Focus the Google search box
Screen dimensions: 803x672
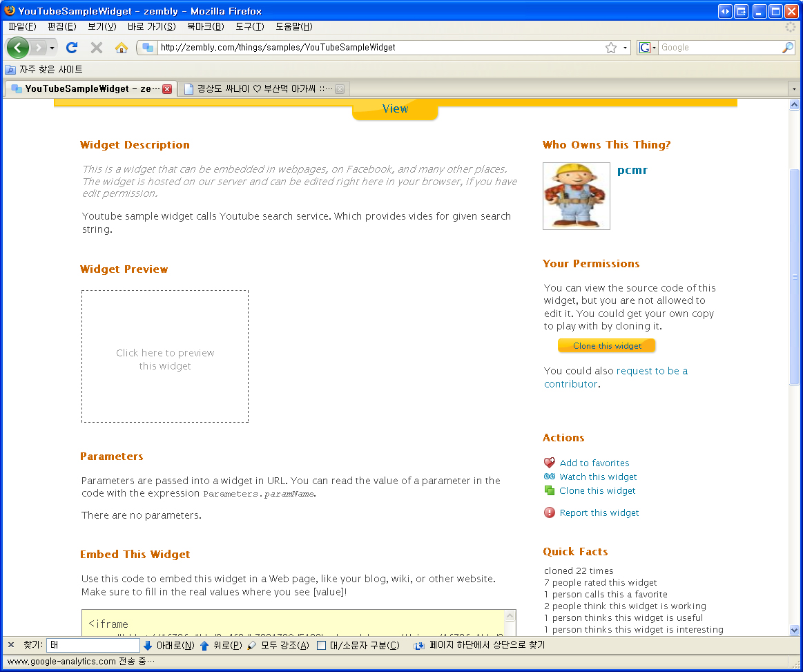721,48
